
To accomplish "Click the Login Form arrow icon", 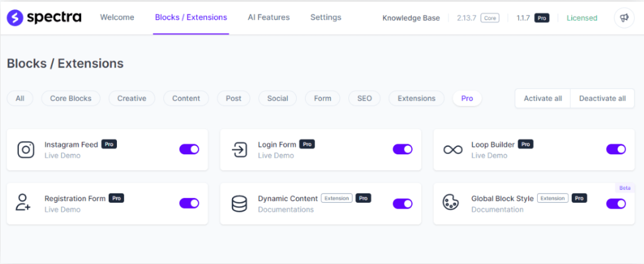I will click(x=239, y=149).
